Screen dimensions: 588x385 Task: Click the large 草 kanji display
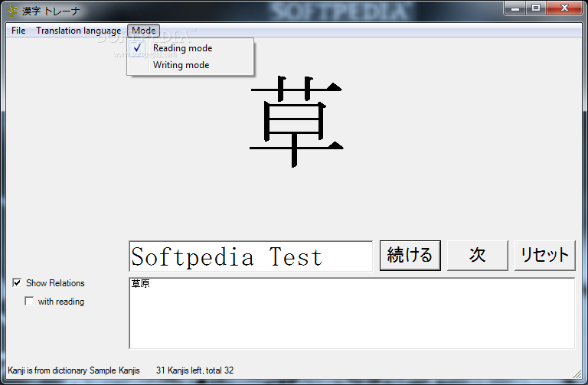point(296,122)
